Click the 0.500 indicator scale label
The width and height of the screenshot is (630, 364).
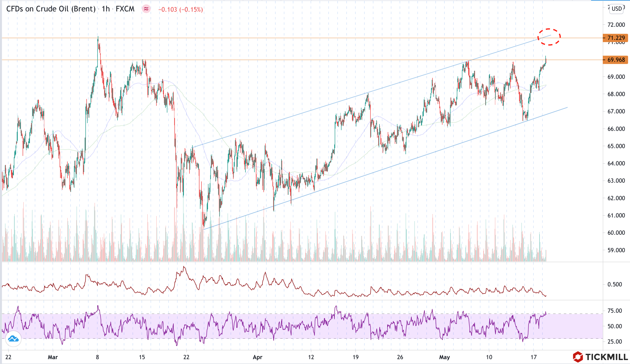point(614,284)
